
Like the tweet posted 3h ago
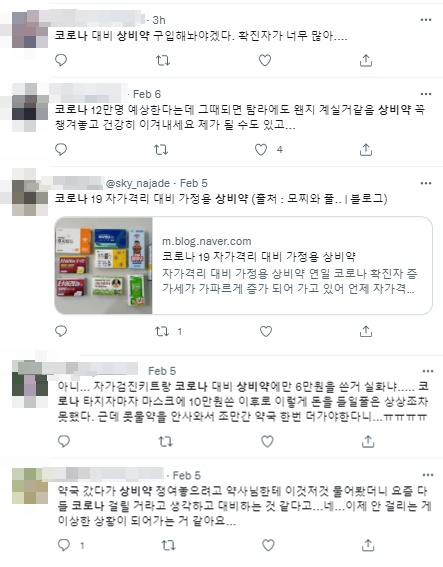265,60
